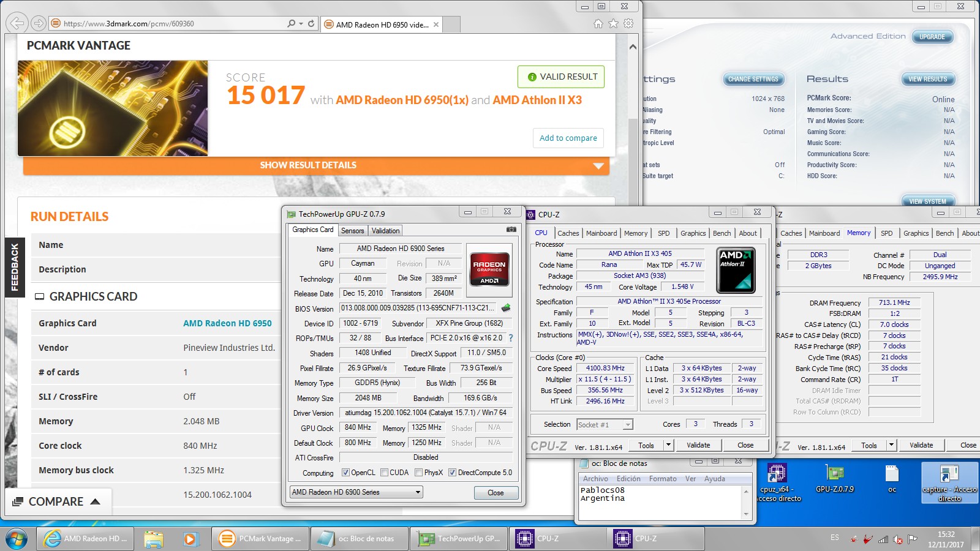Open the file explorer taskbar icon
980x551 pixels.
(x=154, y=539)
